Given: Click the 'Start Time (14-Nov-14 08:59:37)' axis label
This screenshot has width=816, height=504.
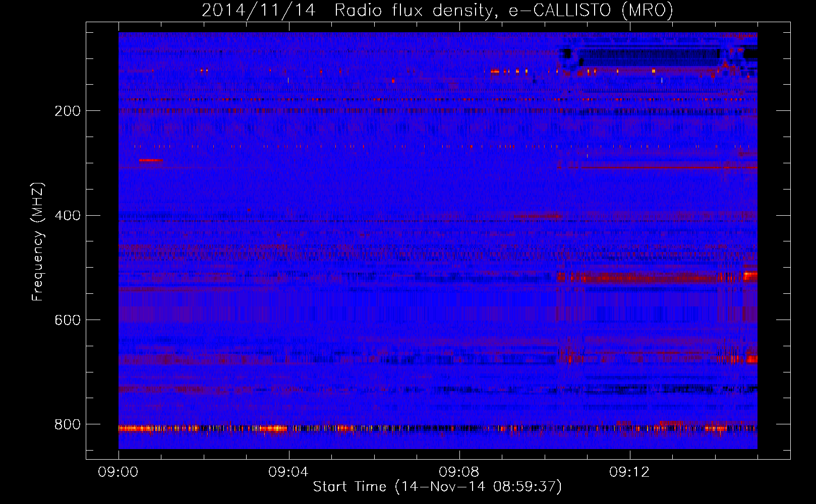Looking at the screenshot, I should coord(437,487).
